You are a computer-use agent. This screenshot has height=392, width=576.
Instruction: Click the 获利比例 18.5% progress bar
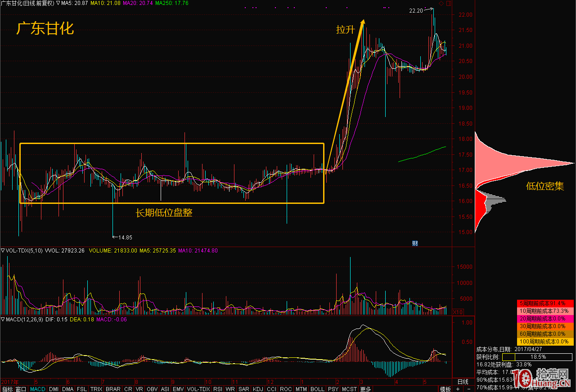click(x=538, y=357)
